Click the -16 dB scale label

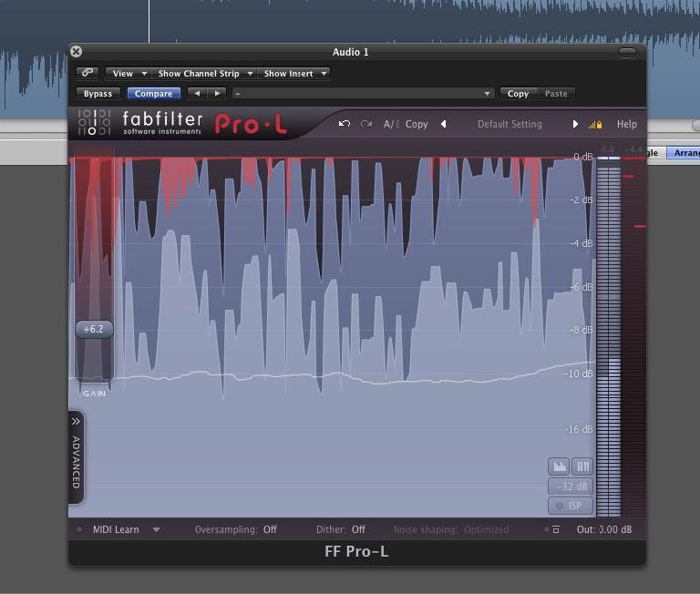[579, 429]
